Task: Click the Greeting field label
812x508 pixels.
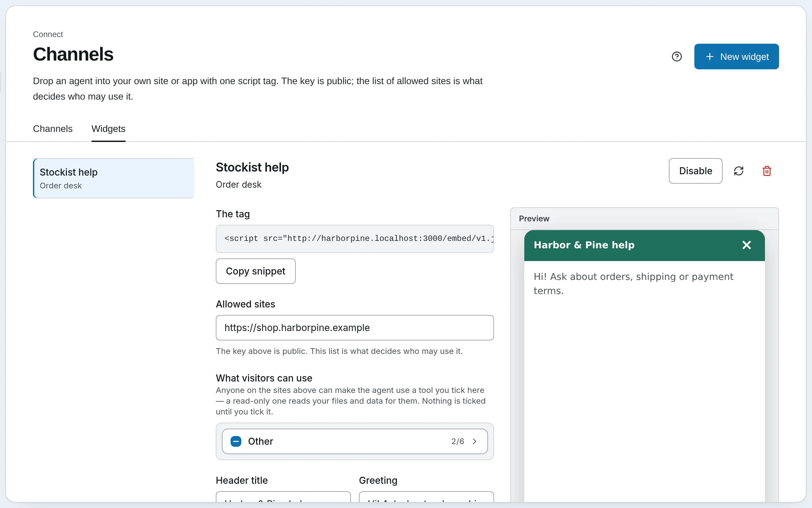Action: coord(378,480)
